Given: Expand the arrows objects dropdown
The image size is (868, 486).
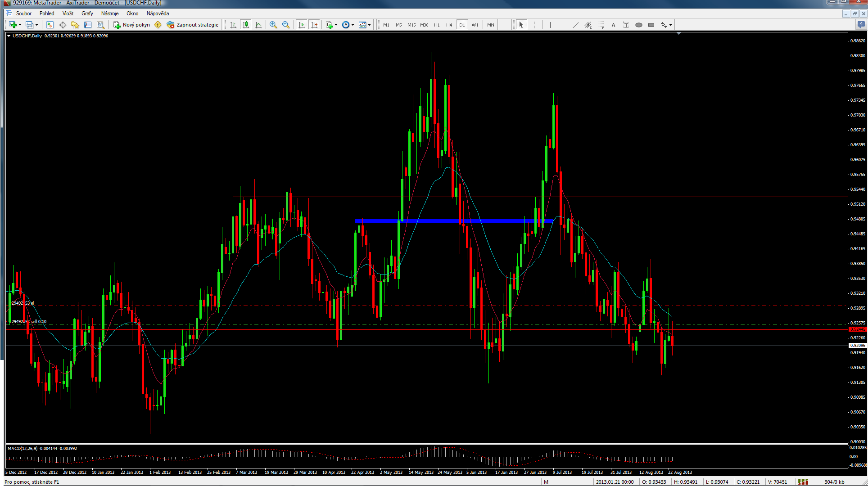Looking at the screenshot, I should 670,25.
